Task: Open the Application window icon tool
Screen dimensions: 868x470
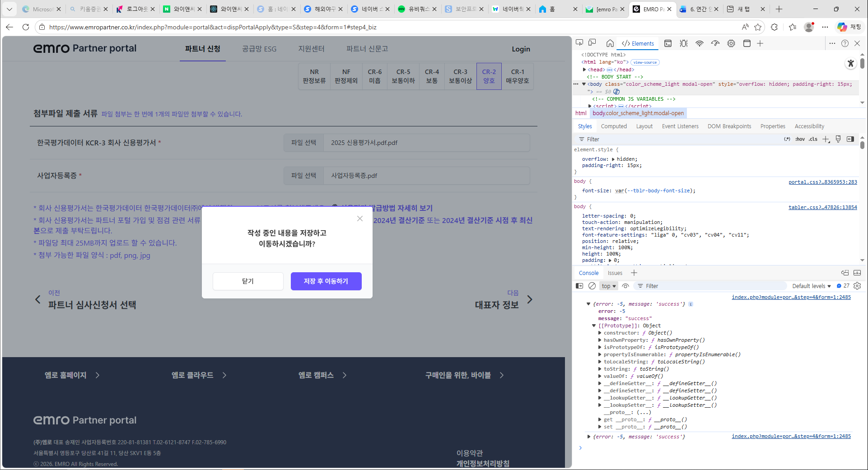Action: point(747,43)
